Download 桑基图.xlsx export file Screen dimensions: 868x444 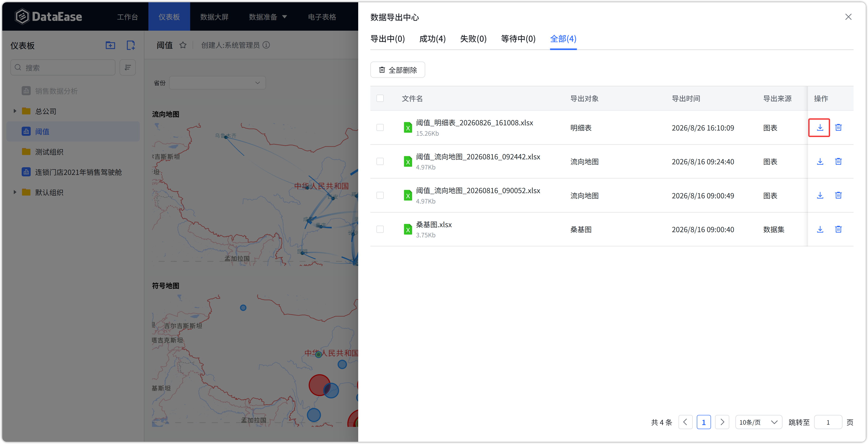pyautogui.click(x=820, y=229)
